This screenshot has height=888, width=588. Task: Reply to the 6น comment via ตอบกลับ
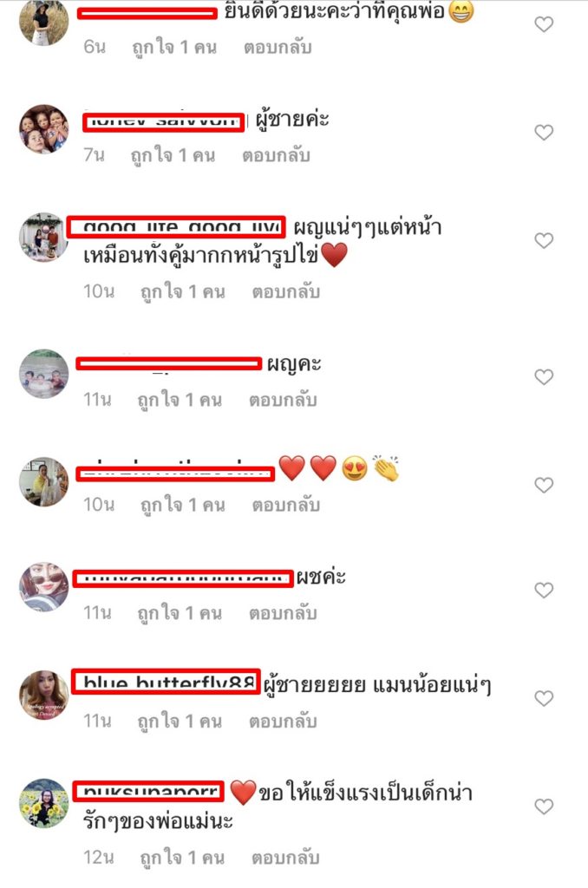(x=278, y=47)
